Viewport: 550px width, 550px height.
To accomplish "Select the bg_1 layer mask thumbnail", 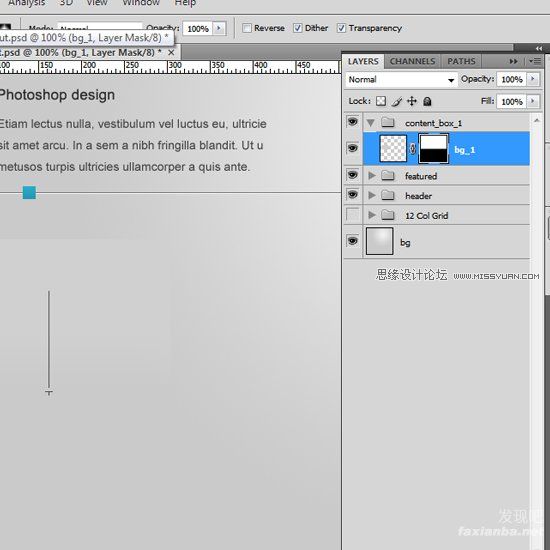I will [434, 149].
